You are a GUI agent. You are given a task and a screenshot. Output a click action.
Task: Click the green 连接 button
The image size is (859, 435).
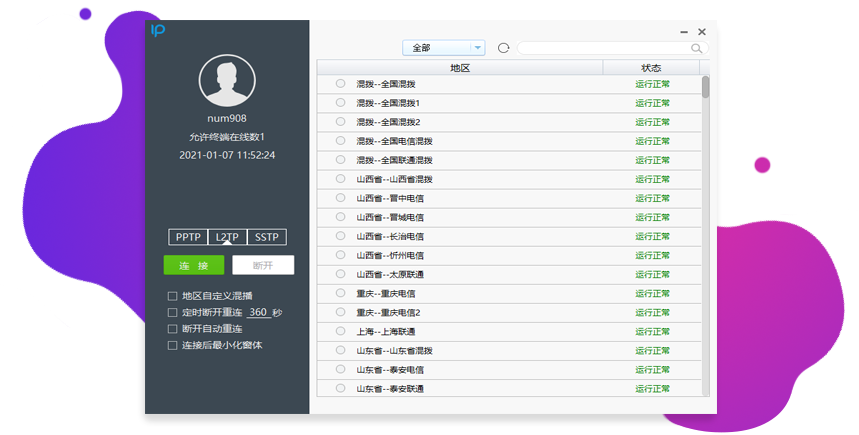coord(194,266)
